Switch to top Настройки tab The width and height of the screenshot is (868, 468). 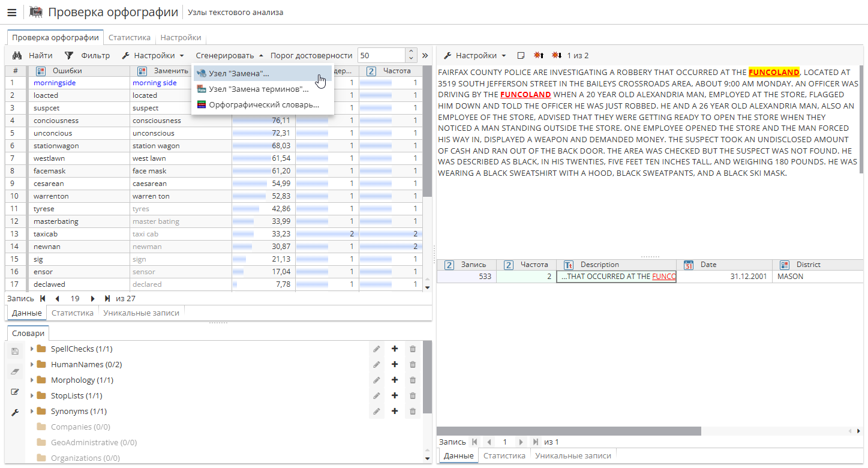[181, 37]
